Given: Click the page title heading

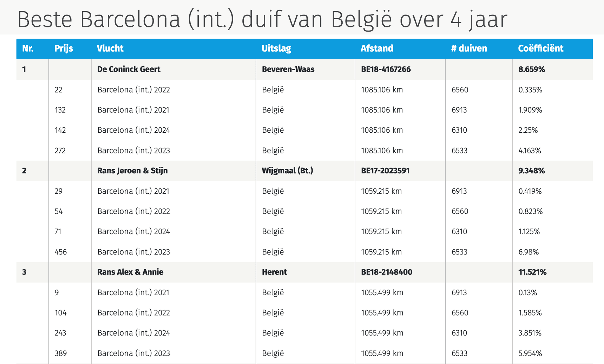Looking at the screenshot, I should 262,19.
